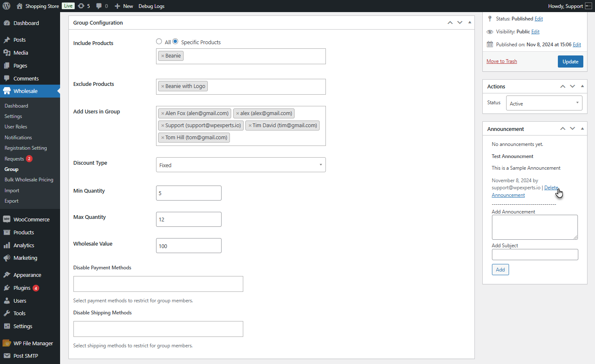The image size is (595, 364).
Task: Click the Add Announcement textarea
Action: 535,227
